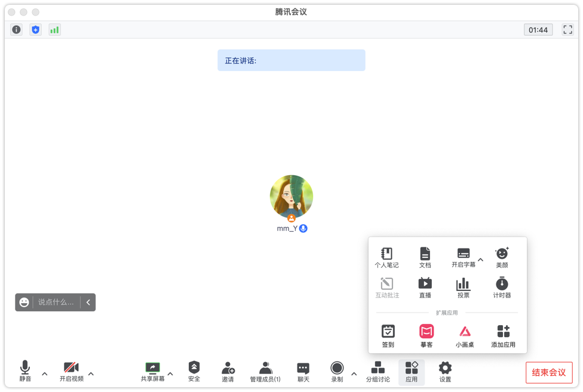Click 互动批注 annotation tool
This screenshot has width=583, height=392.
point(387,288)
